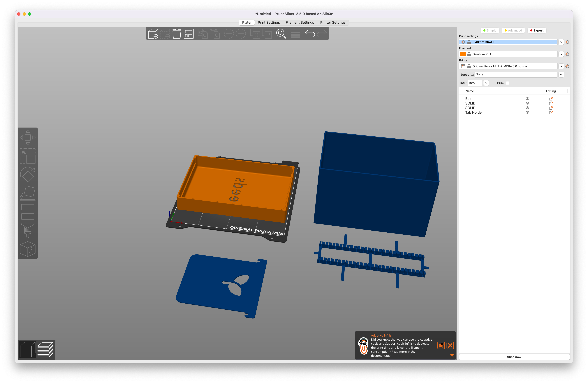Open filament settings gear icon

(x=567, y=54)
